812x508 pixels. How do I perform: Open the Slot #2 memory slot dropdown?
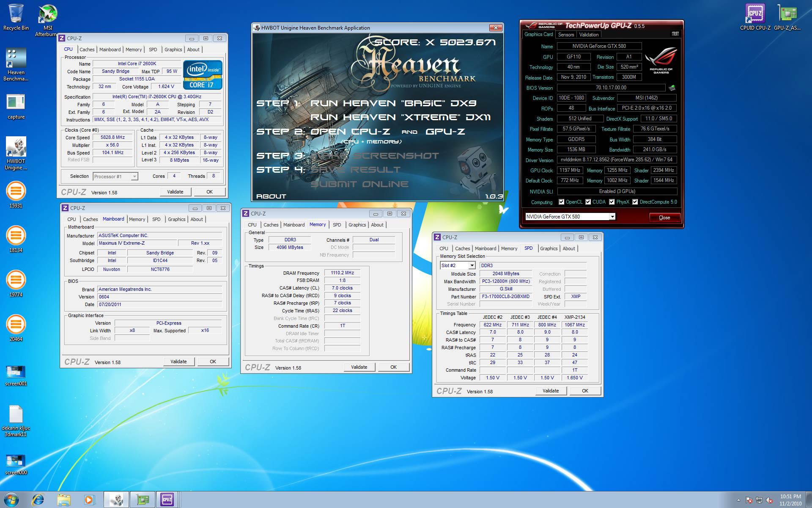coord(472,265)
